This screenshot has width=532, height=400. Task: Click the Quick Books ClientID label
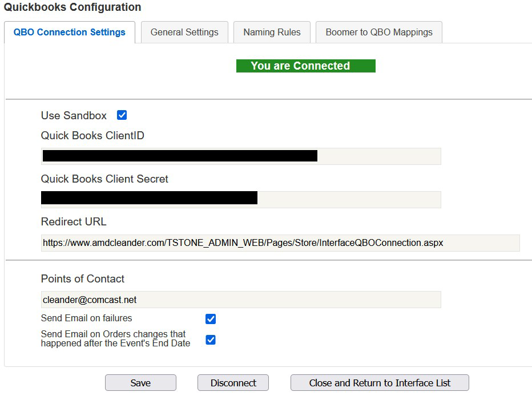92,135
